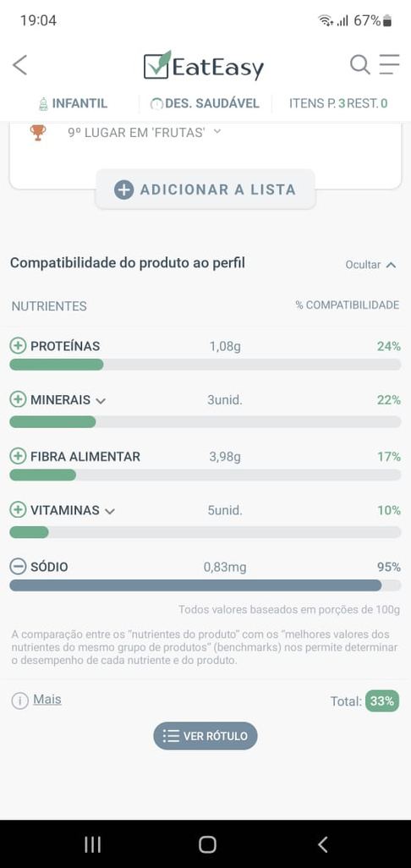The width and height of the screenshot is (411, 868).
Task: Tap the EatEasy logo
Action: [204, 66]
